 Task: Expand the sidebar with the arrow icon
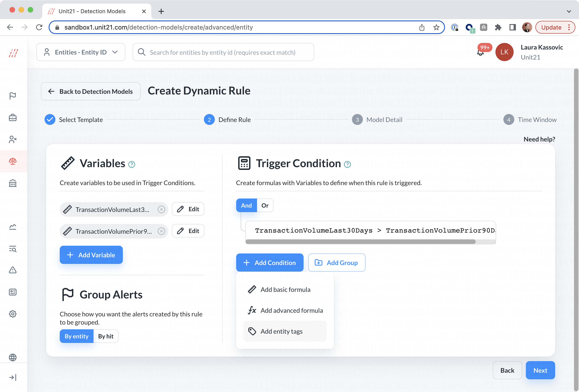(x=12, y=377)
